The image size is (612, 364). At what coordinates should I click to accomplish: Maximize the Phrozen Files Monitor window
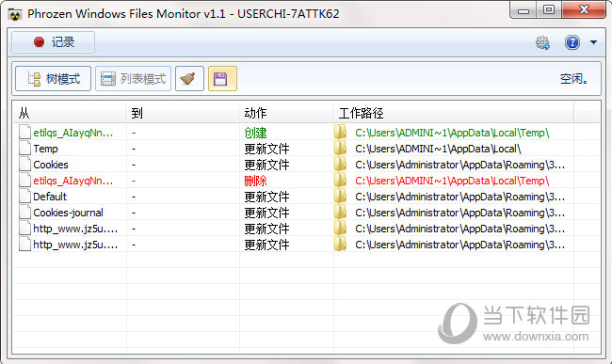pyautogui.click(x=549, y=9)
